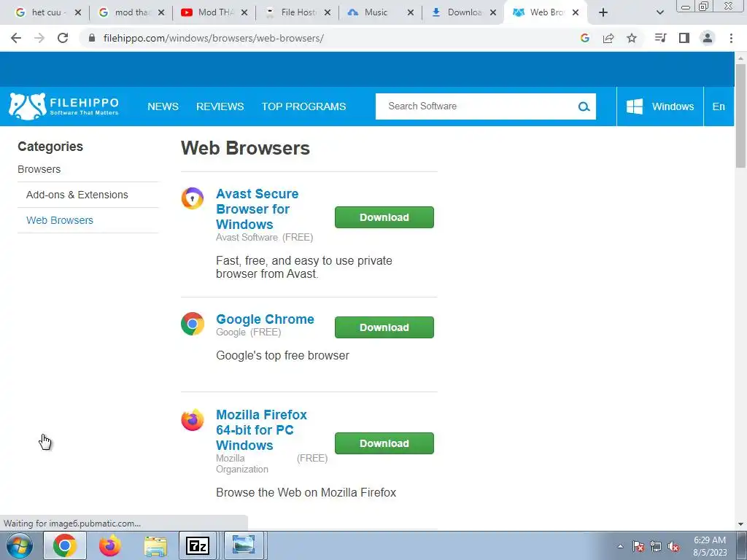Click Chrome in the taskbar
Image resolution: width=747 pixels, height=560 pixels.
(65, 545)
